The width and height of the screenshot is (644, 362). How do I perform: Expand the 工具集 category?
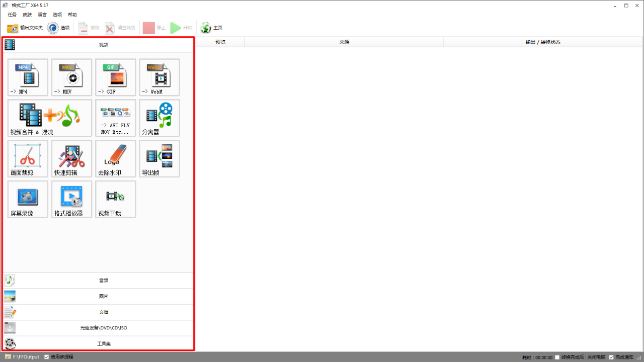coord(98,343)
